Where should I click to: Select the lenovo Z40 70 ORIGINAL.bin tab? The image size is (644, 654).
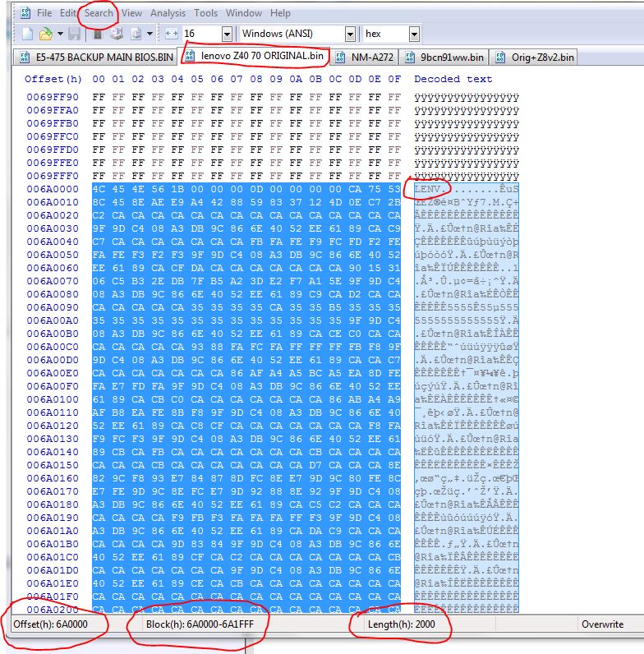[254, 56]
